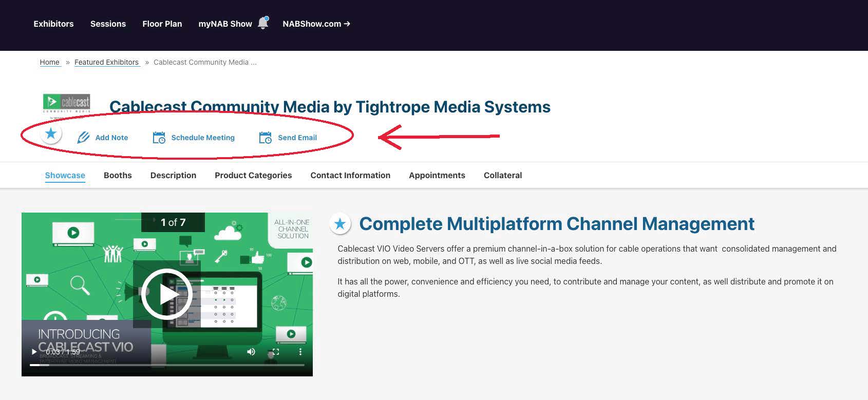This screenshot has height=400, width=868.
Task: Open the video's three-dot options menu
Action: pos(300,352)
